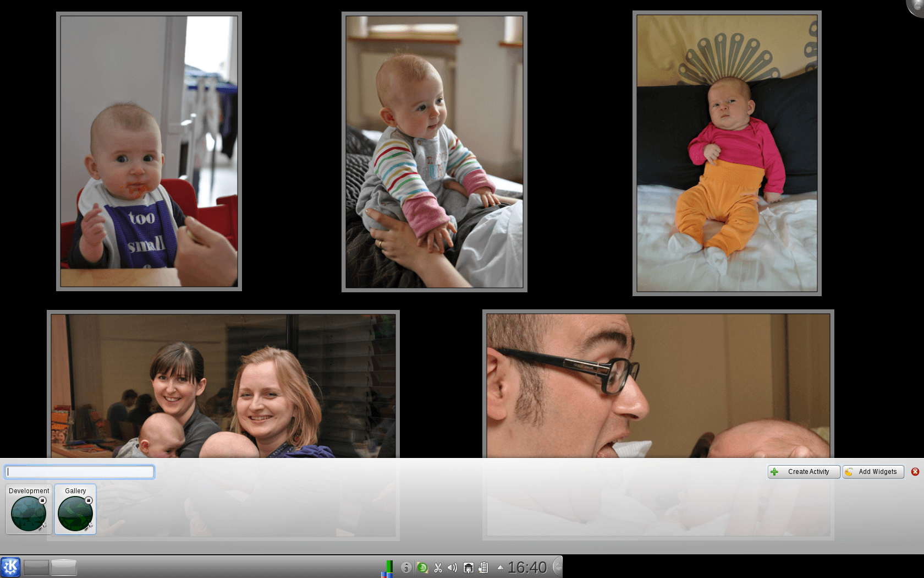The height and width of the screenshot is (578, 924).
Task: Open the KDE Kickoff application launcher
Action: tap(10, 567)
